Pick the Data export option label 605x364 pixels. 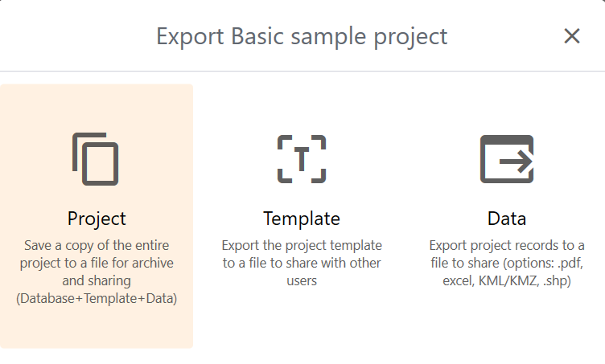507,219
